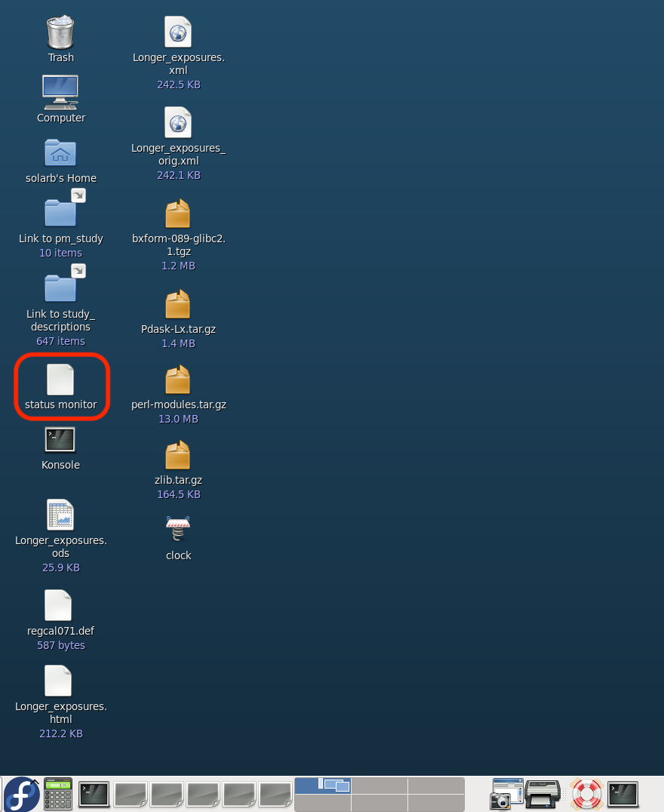
Task: Click the '587 bytes' size label
Action: pyautogui.click(x=61, y=645)
